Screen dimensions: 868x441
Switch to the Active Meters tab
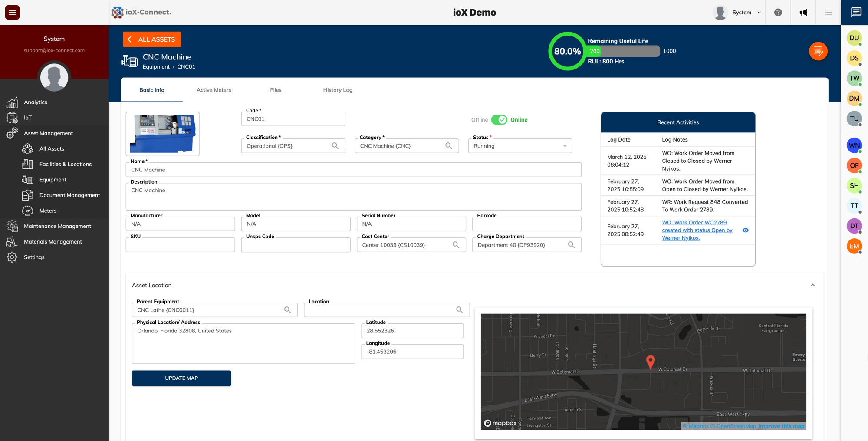click(214, 90)
